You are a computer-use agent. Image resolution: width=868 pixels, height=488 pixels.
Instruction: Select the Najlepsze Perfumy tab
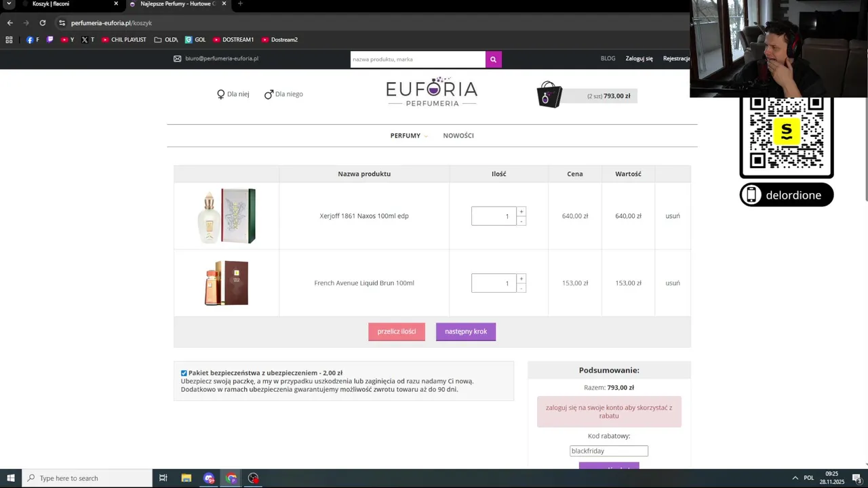(178, 4)
